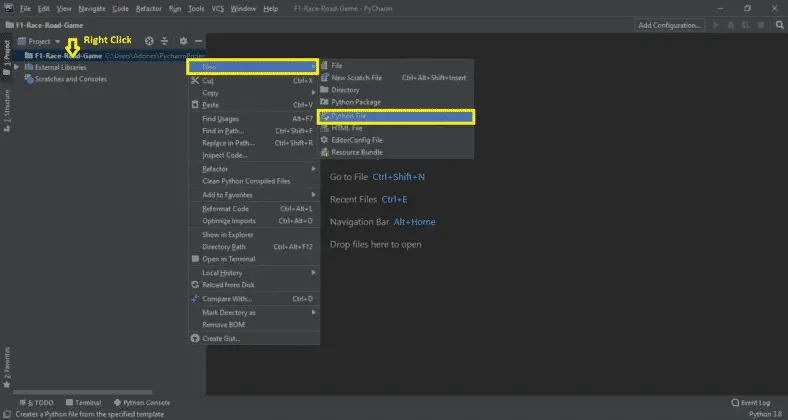The height and width of the screenshot is (420, 788).
Task: Click the locate/scroll-from-source target icon
Action: point(149,41)
